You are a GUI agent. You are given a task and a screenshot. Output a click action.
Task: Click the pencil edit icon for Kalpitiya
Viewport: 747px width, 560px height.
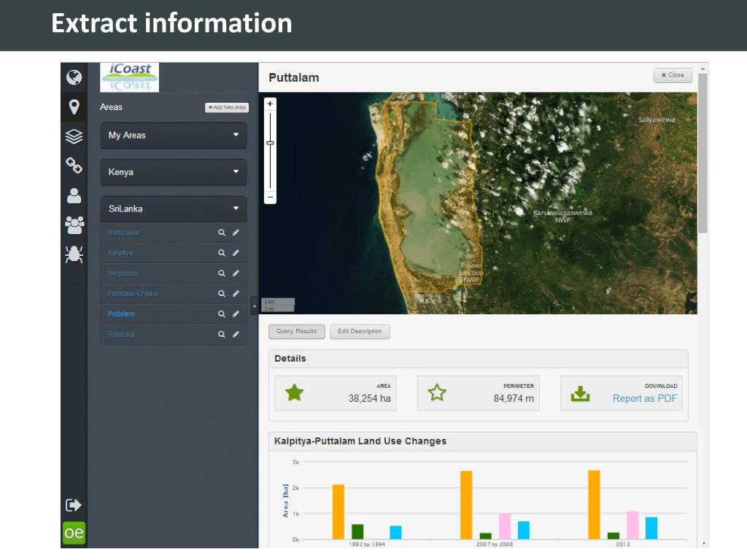236,253
